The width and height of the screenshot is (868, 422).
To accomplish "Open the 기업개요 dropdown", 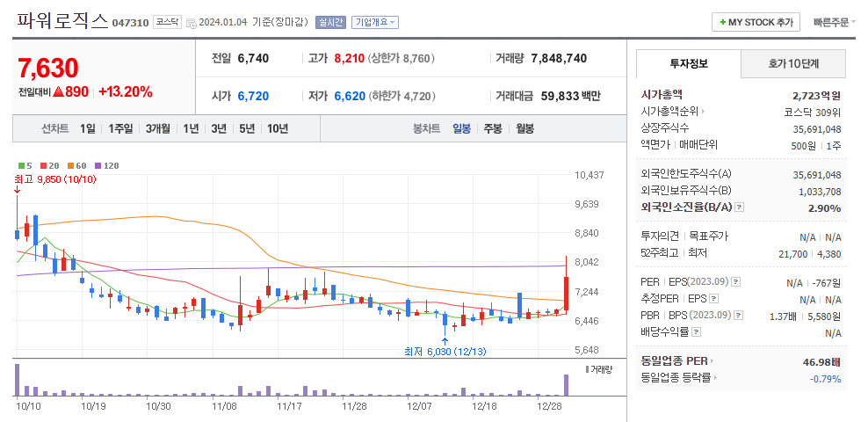I will click(375, 22).
